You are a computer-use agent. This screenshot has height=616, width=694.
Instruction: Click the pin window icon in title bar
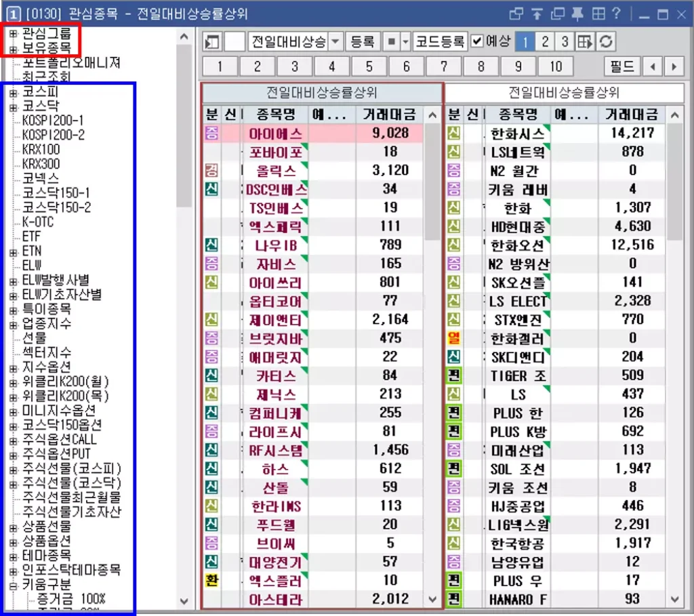[x=577, y=14]
